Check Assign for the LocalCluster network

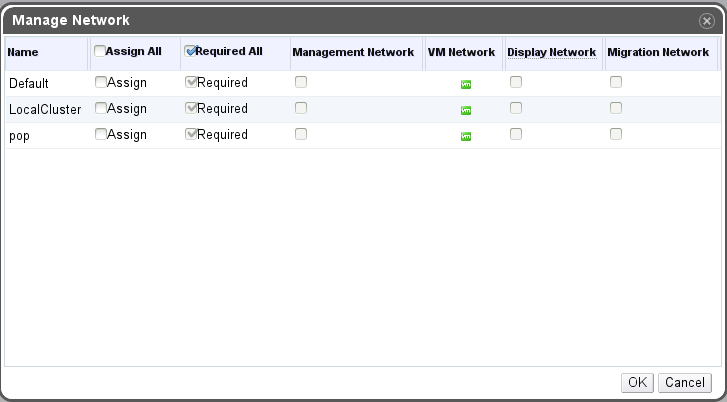pyautogui.click(x=100, y=109)
